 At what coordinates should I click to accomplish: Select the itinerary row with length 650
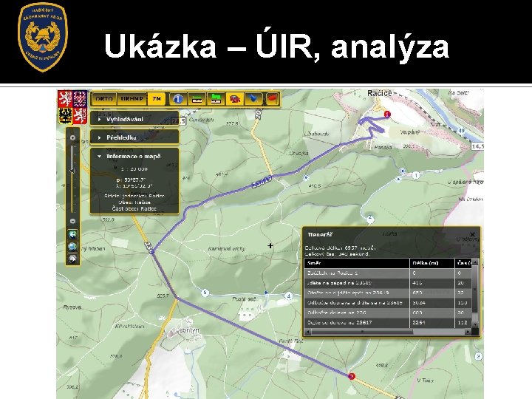click(x=388, y=293)
